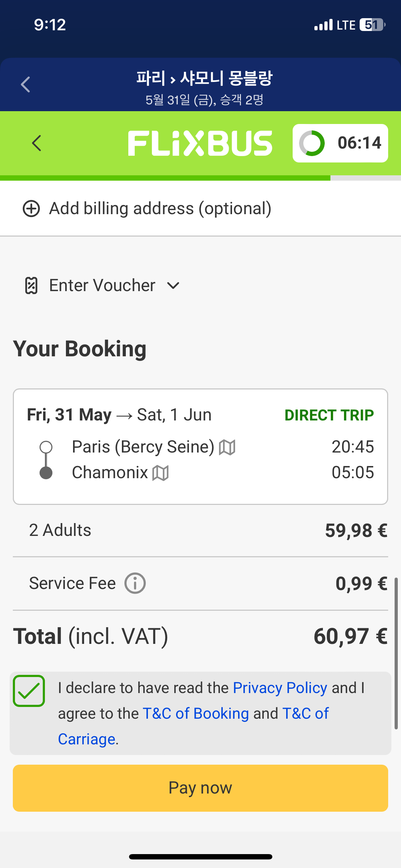Tap the yellow Pay now button
The height and width of the screenshot is (868, 401).
pos(200,788)
